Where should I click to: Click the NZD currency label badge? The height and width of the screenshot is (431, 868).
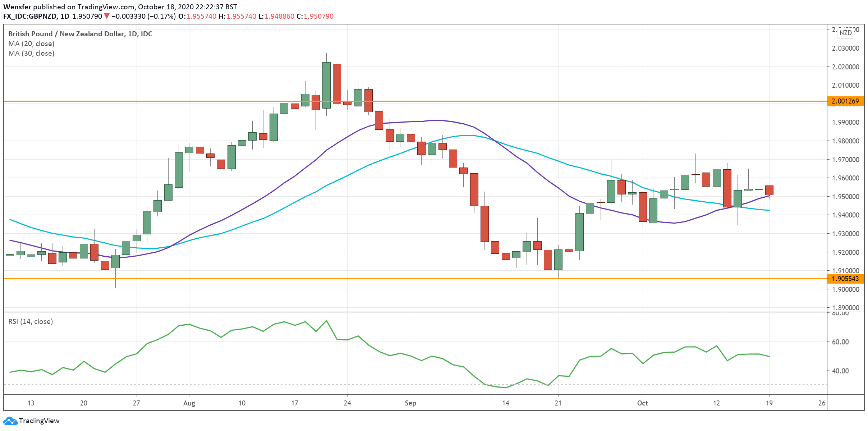pyautogui.click(x=845, y=33)
